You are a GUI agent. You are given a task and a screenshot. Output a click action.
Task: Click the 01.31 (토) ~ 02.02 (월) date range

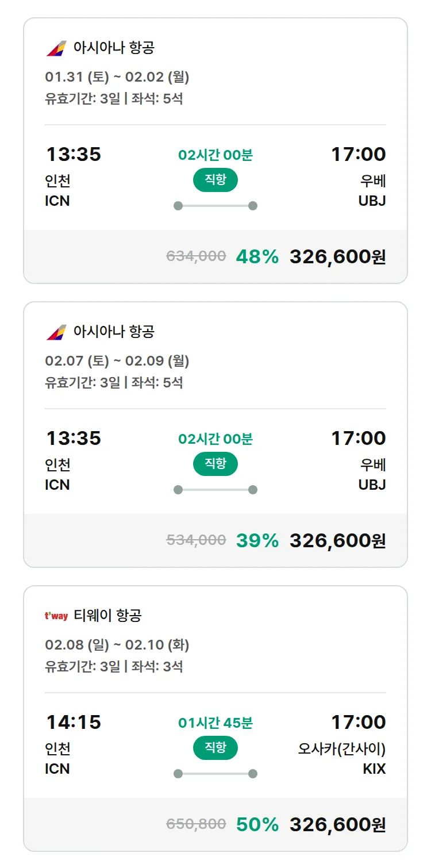[117, 77]
